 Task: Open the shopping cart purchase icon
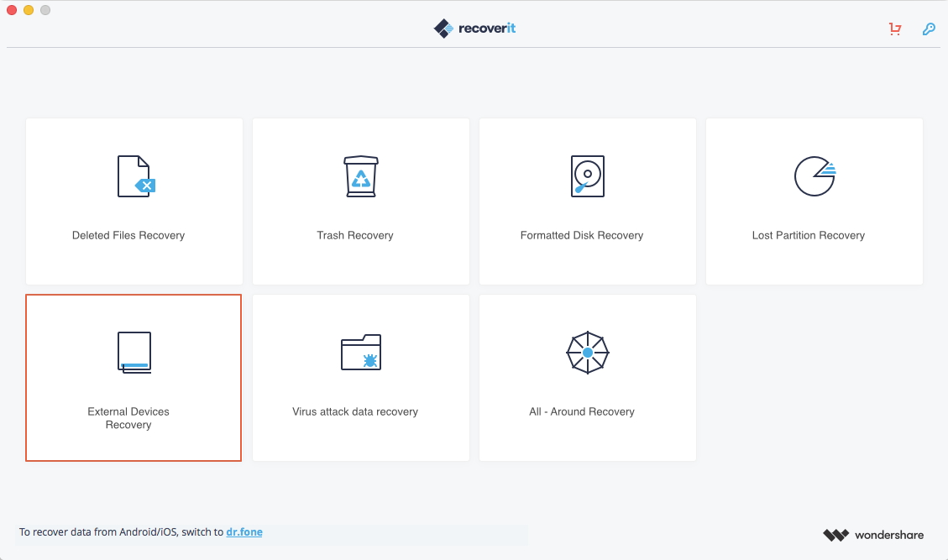tap(895, 29)
